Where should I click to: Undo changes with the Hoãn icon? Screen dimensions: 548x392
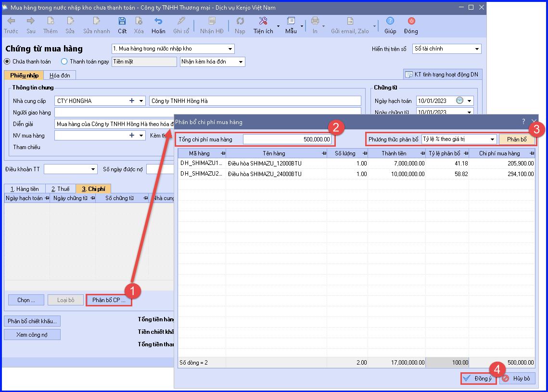tap(158, 21)
